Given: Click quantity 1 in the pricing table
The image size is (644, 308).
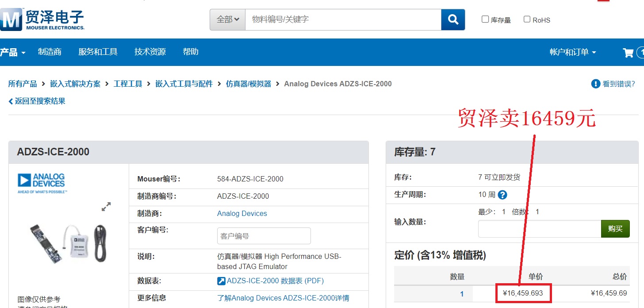Looking at the screenshot, I should (x=462, y=294).
